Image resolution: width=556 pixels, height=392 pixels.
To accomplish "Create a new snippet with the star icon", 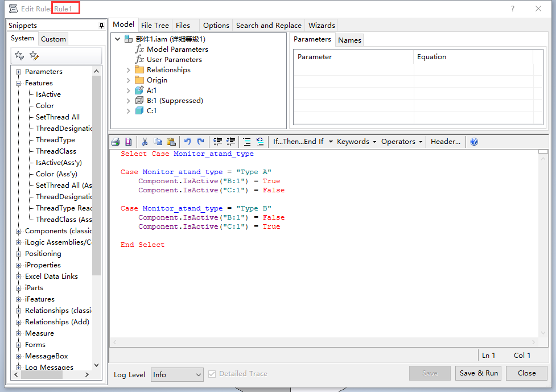I will coord(18,55).
